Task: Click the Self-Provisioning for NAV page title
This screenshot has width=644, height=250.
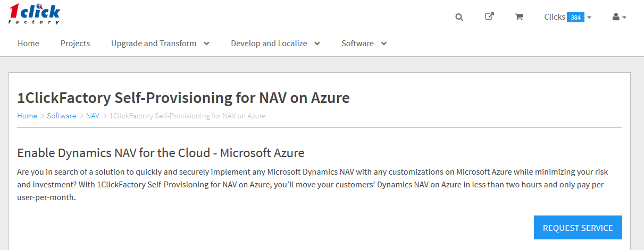Action: click(x=183, y=98)
